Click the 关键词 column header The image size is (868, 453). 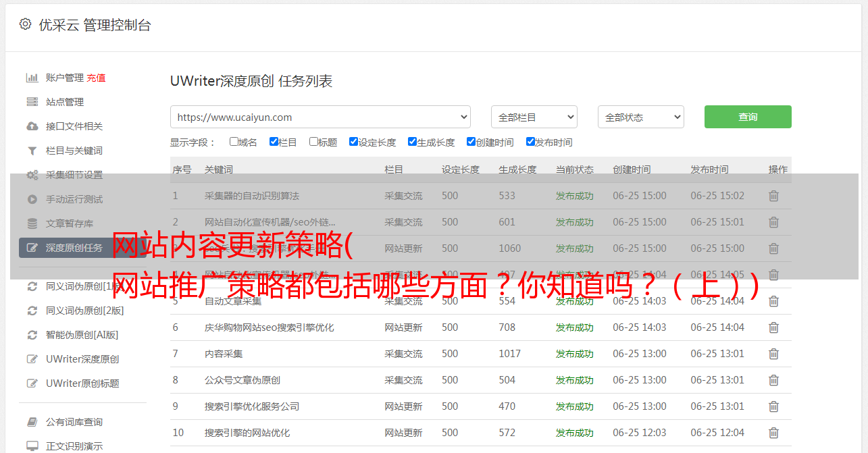pos(219,169)
